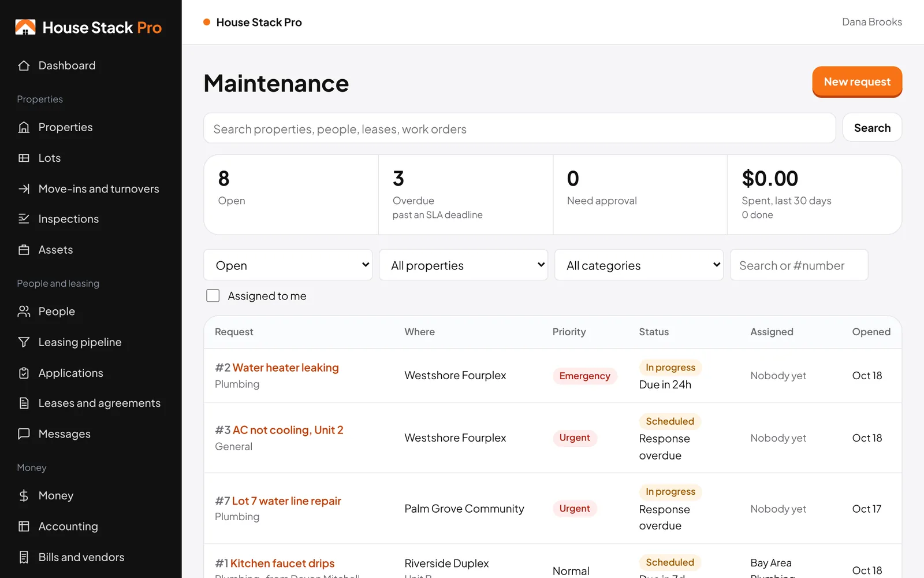
Task: Click the Dana Brooks user name
Action: pyautogui.click(x=872, y=22)
